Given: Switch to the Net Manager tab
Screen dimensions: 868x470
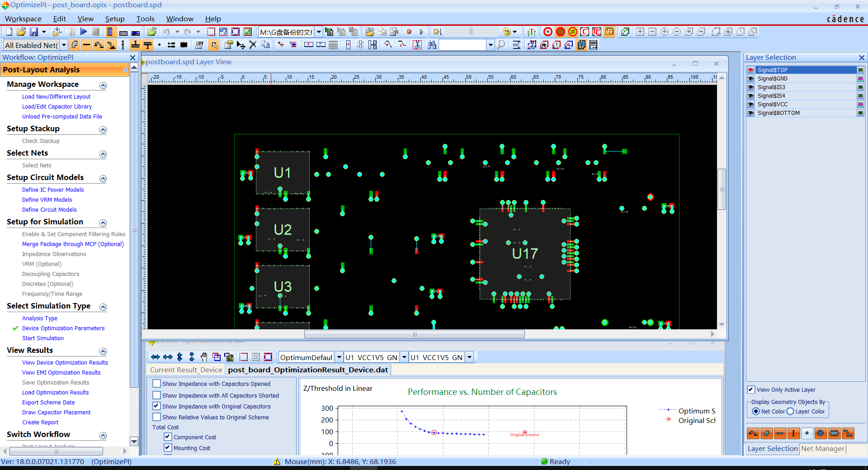Looking at the screenshot, I should pos(823,448).
